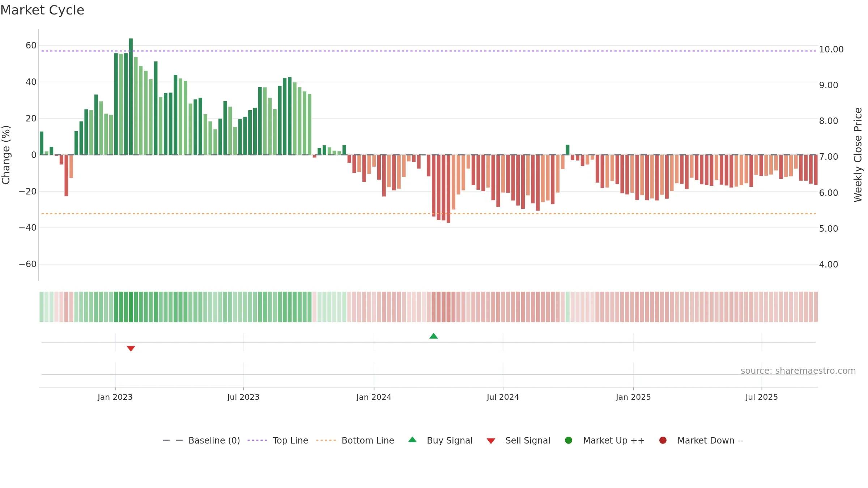This screenshot has height=488, width=868.
Task: Toggle the Buy Signal legend entry
Action: coord(440,440)
